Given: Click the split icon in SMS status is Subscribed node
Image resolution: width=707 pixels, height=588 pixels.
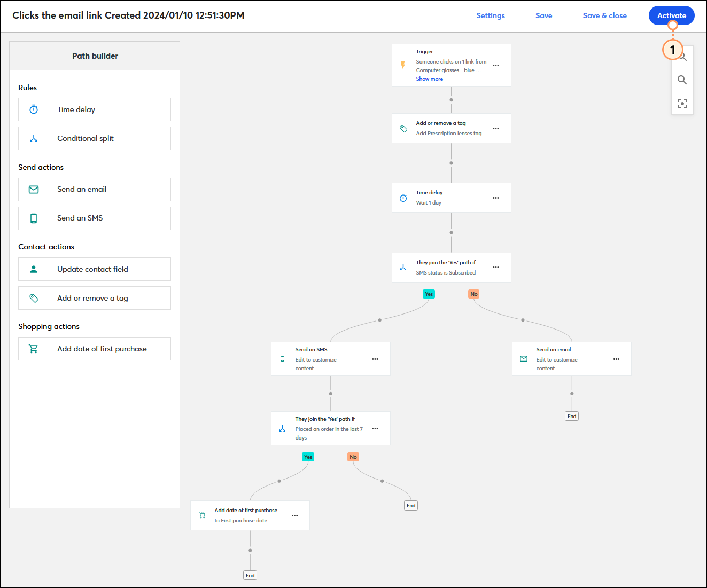Looking at the screenshot, I should click(403, 268).
